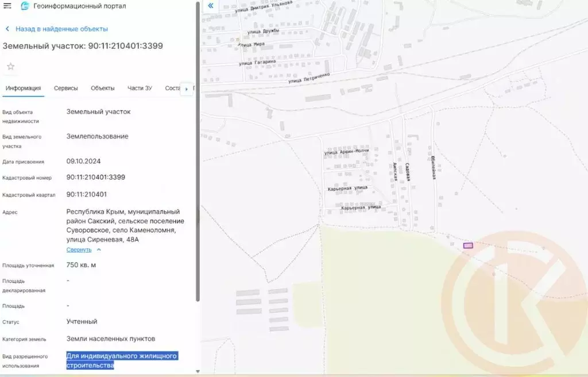
Task: Add parcel to favorites with star
Action: pos(10,67)
